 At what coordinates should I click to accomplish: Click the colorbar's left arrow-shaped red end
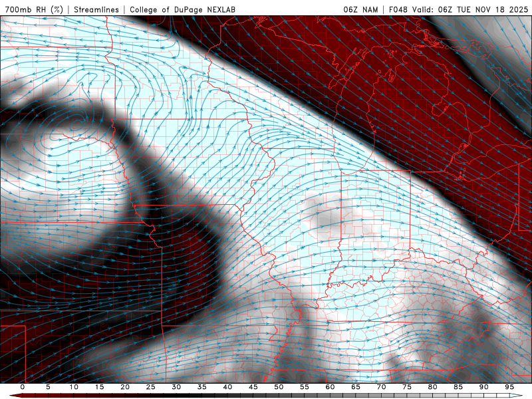[15, 396]
